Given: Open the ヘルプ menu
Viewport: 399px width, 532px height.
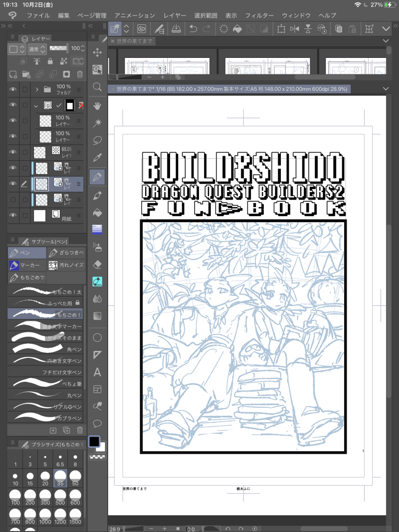Looking at the screenshot, I should (328, 15).
